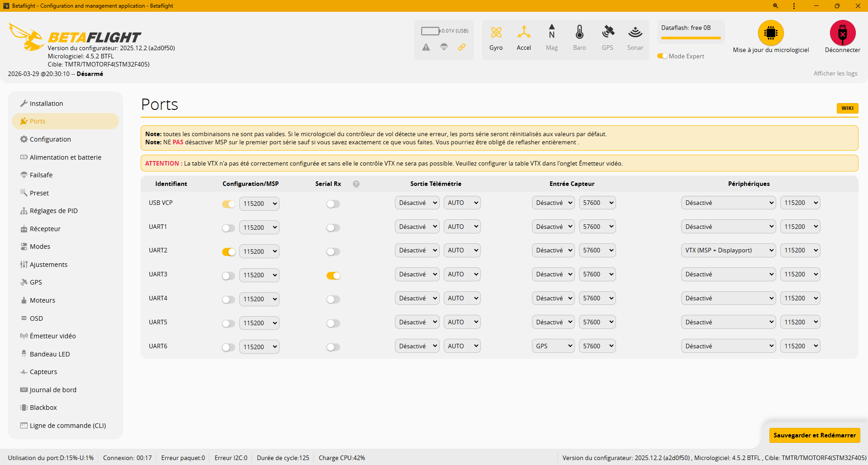The height and width of the screenshot is (465, 868).
Task: Click the Serial Rx help question icon
Action: [356, 184]
